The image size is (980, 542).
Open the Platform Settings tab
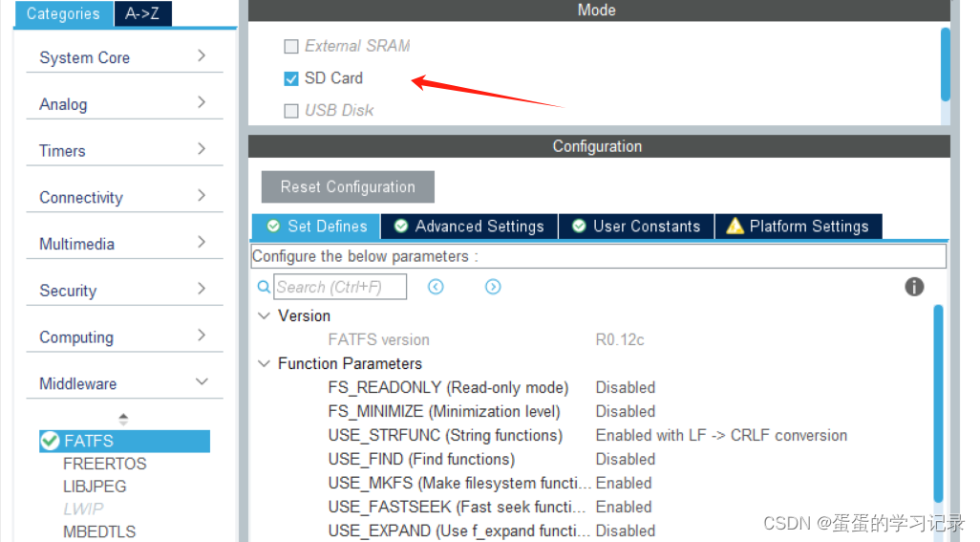coord(799,227)
